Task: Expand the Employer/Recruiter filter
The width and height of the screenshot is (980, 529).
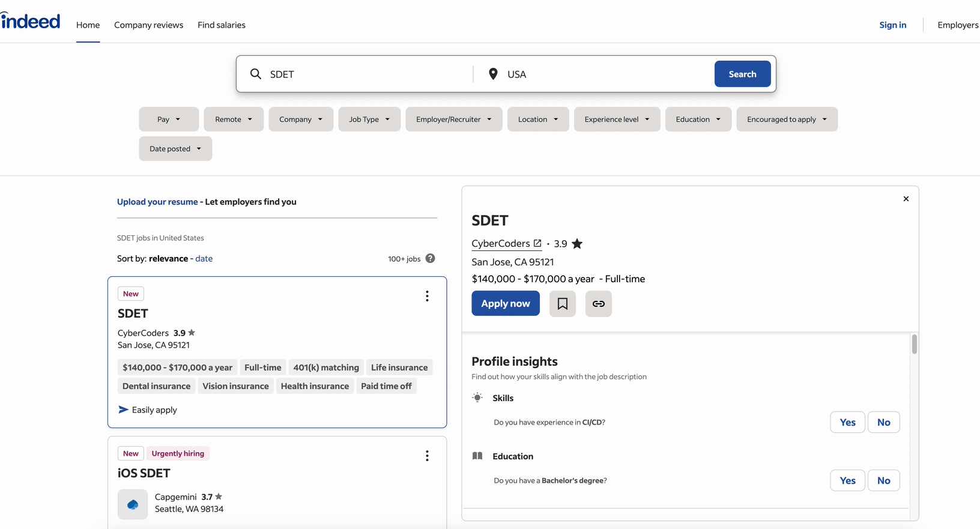Action: 454,119
